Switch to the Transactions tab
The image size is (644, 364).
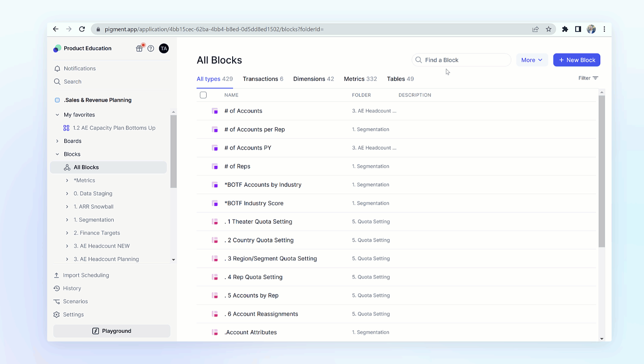[263, 79]
